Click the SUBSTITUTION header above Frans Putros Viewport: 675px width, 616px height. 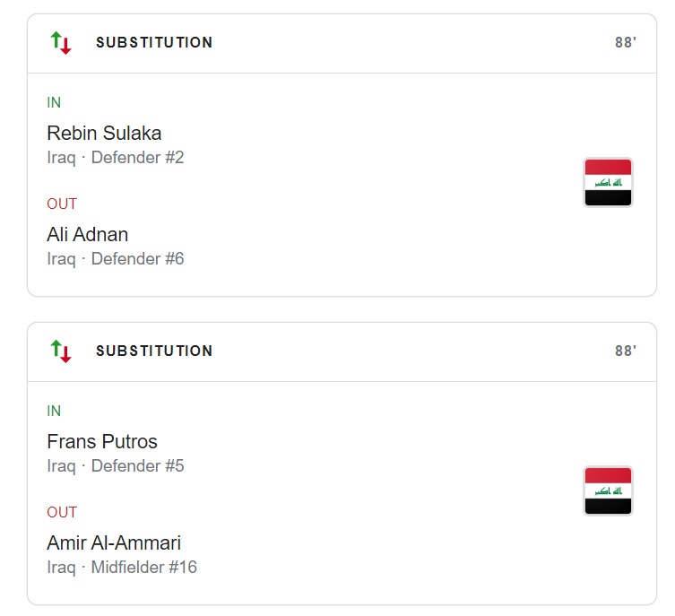click(154, 351)
